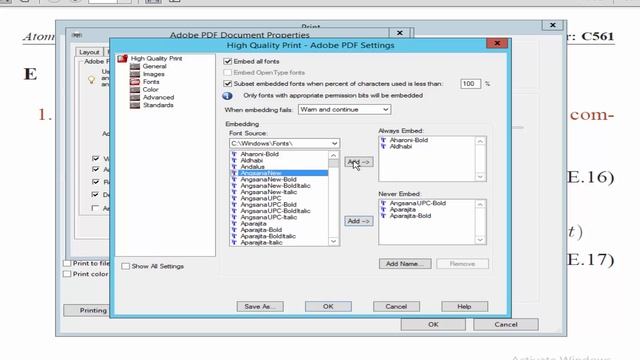Enable Show All Settings checkbox
The height and width of the screenshot is (360, 640).
point(125,266)
